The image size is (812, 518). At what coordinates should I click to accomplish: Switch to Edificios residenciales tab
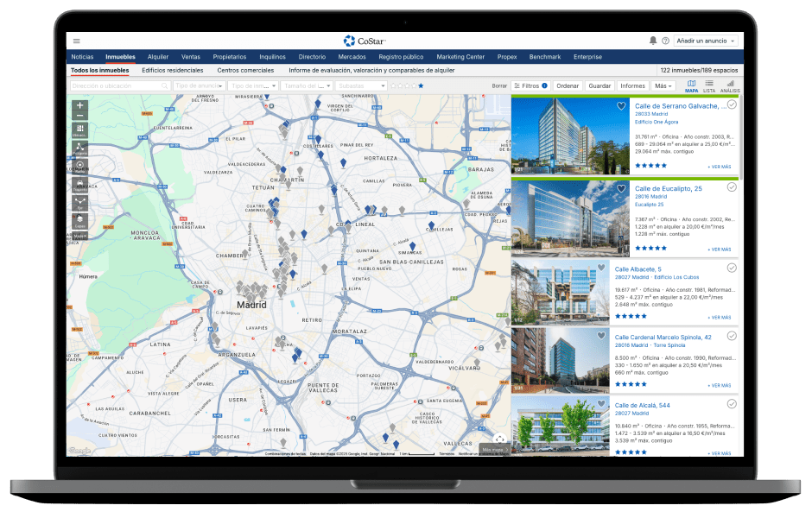172,70
